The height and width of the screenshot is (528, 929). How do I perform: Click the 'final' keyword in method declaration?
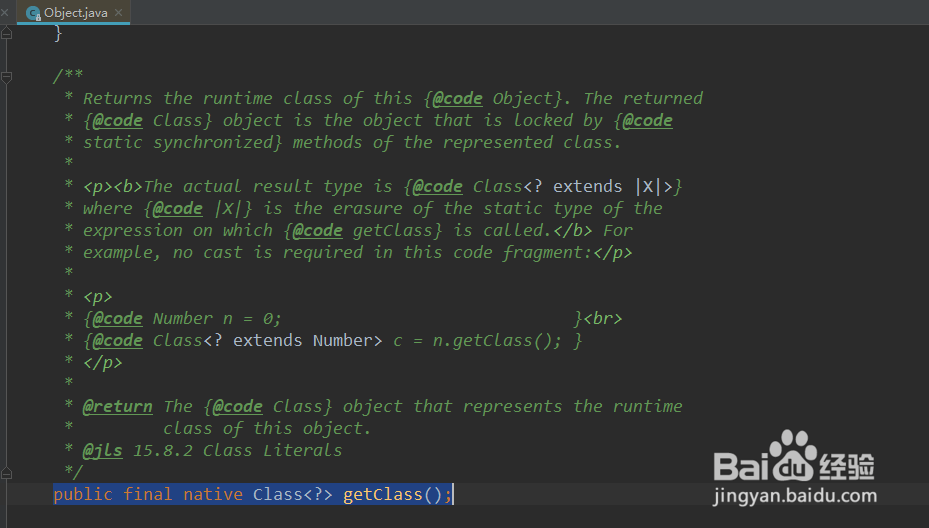148,494
